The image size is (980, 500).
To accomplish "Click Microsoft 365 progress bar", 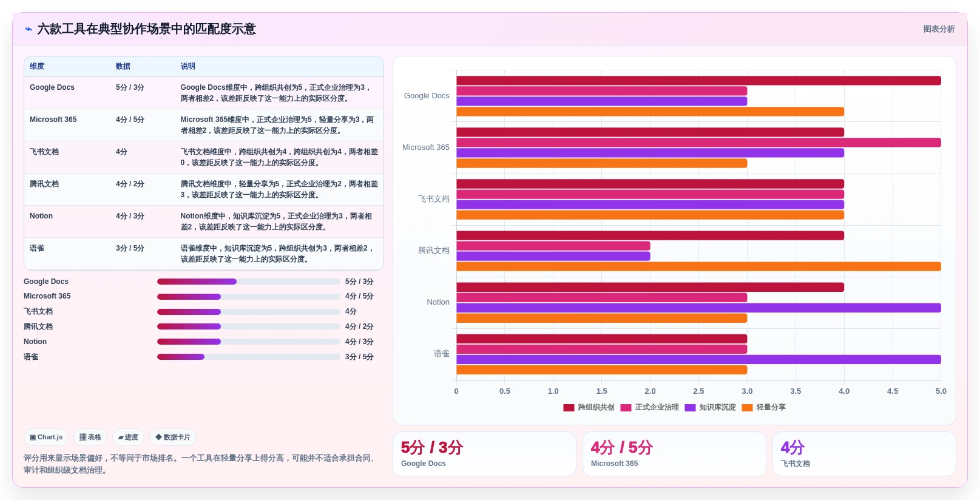I will [249, 296].
